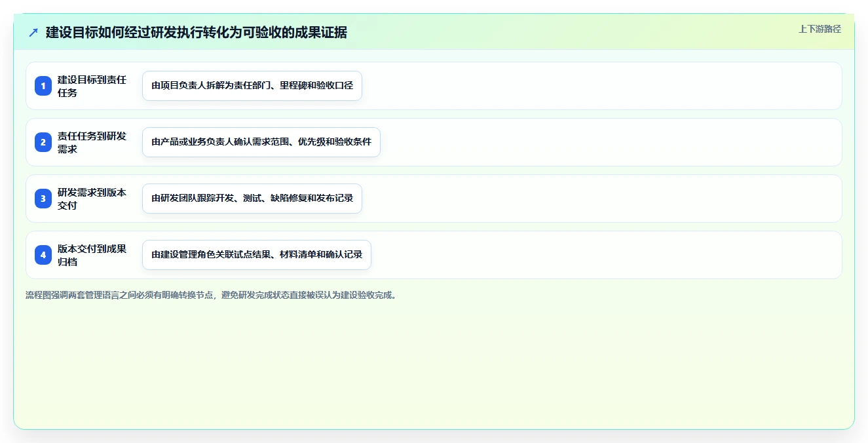Select step label 版本交付到成果归档
Image resolution: width=868 pixels, height=443 pixels.
(x=92, y=255)
